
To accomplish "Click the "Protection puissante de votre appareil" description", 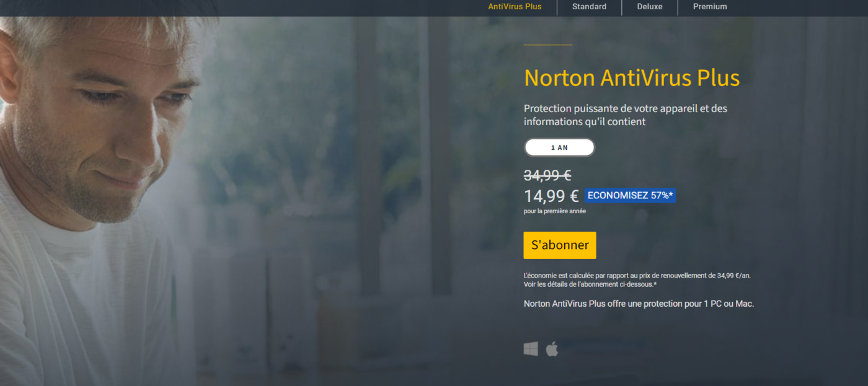I will [x=626, y=115].
